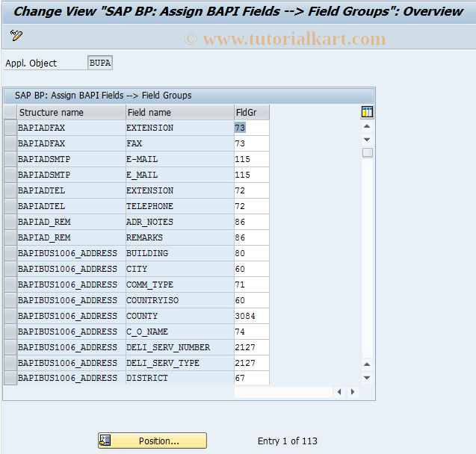Viewport: 476px width, 454px height.
Task: Select the BAPIADFAX FAX row selector
Action: tap(10, 143)
